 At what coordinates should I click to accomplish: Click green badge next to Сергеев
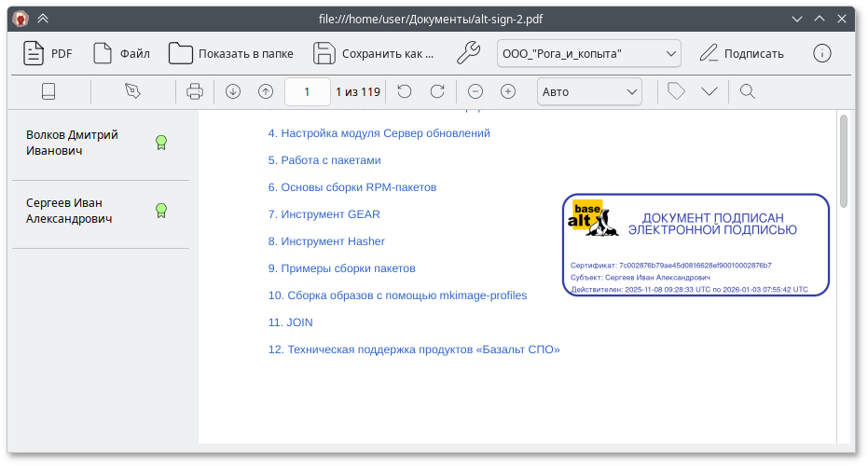pos(161,211)
